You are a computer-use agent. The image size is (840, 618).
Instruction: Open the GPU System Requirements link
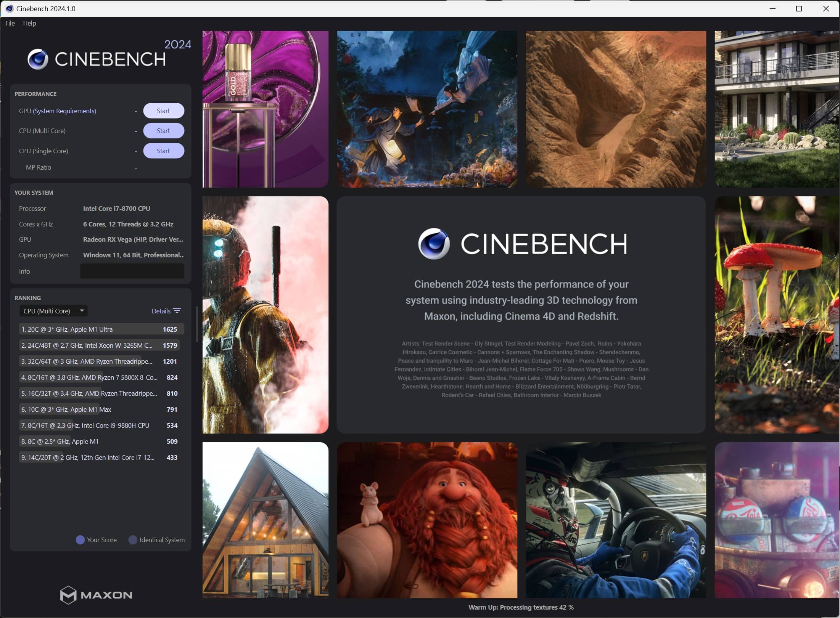coord(64,111)
